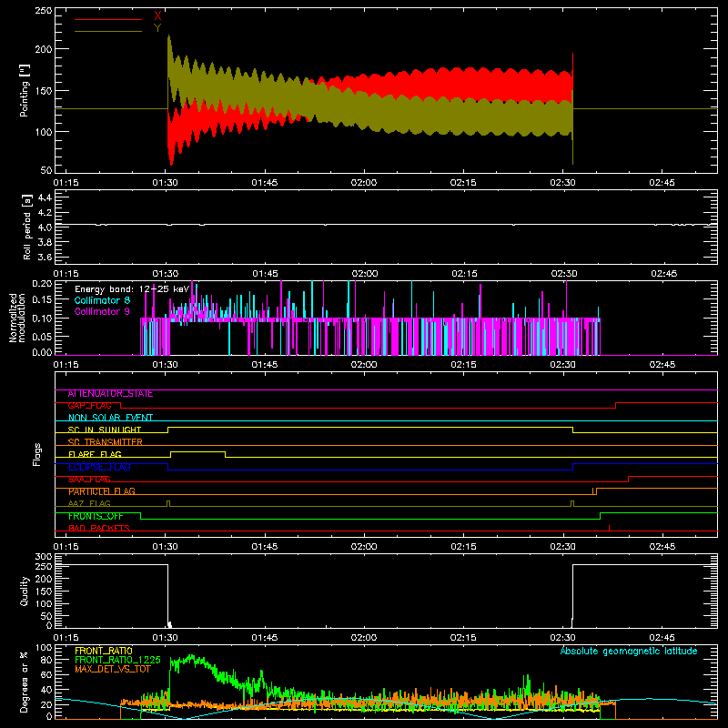Click the 'SC_IN_SUNLIGHT' flag label
Screen dimensions: 728x728
tap(105, 430)
